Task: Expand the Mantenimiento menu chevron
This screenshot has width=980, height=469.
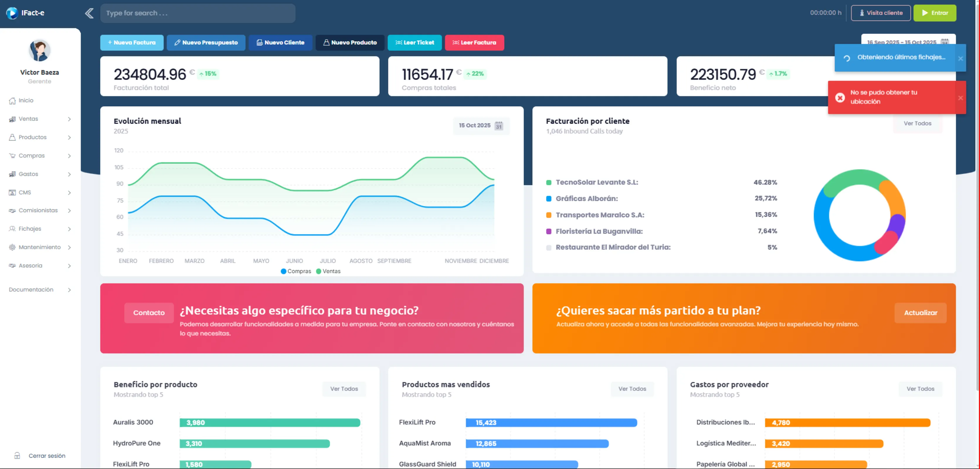Action: pyautogui.click(x=69, y=248)
